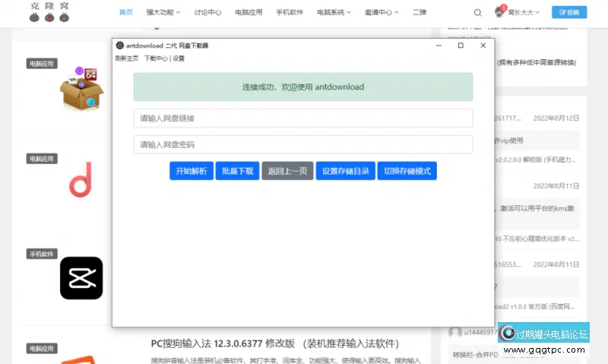Click the 开始解析 button
The image size is (608, 364).
pos(192,171)
